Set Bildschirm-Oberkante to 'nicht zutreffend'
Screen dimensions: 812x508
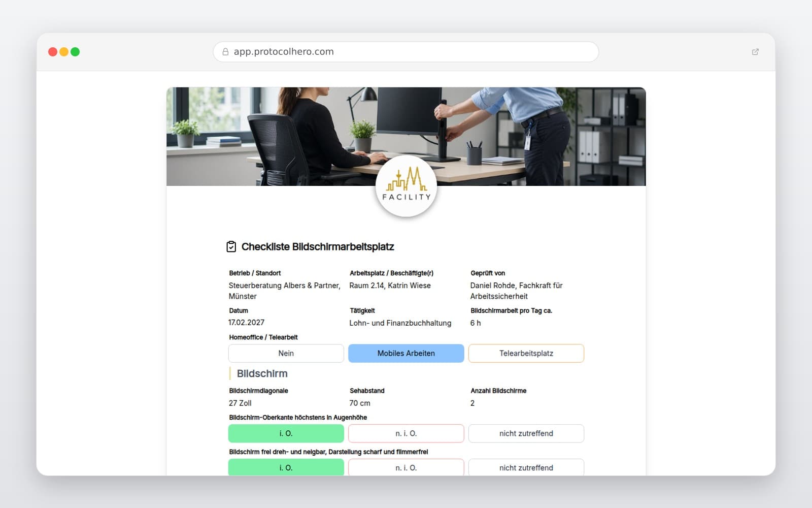tap(526, 434)
